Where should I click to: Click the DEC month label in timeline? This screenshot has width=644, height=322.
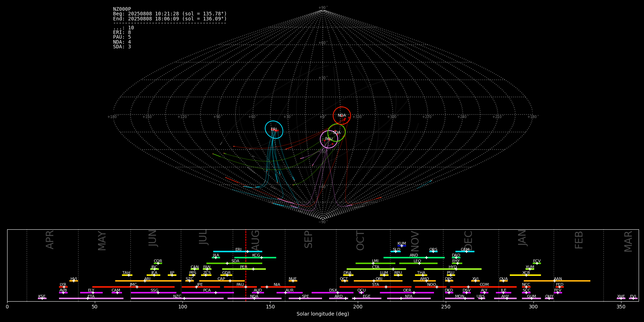pos(468,240)
